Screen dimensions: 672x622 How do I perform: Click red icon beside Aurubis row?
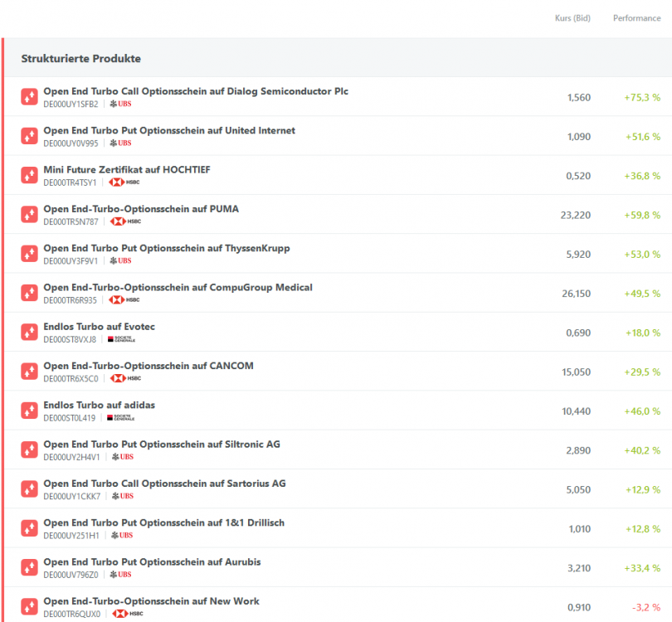(x=29, y=567)
